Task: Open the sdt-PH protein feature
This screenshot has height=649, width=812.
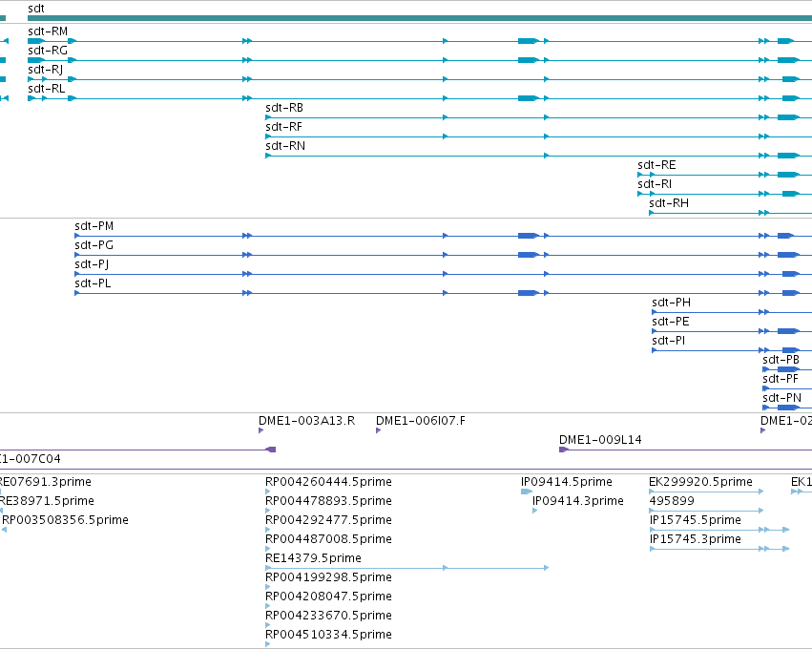Action: [x=671, y=303]
